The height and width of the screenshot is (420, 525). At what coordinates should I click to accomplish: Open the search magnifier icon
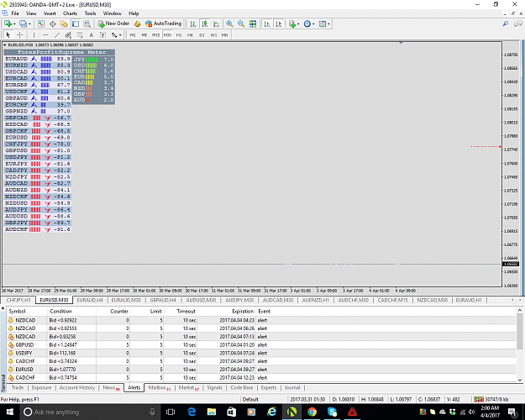pyautogui.click(x=506, y=24)
